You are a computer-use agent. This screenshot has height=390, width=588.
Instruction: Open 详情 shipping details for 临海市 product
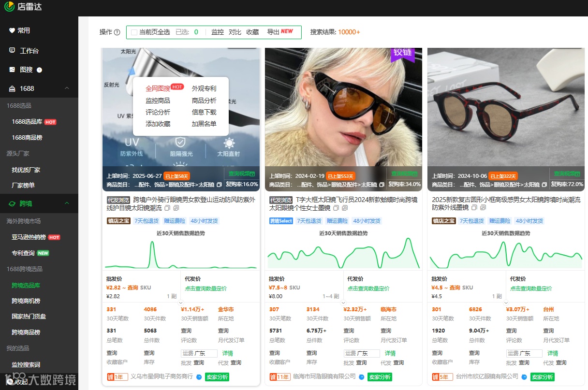point(390,353)
